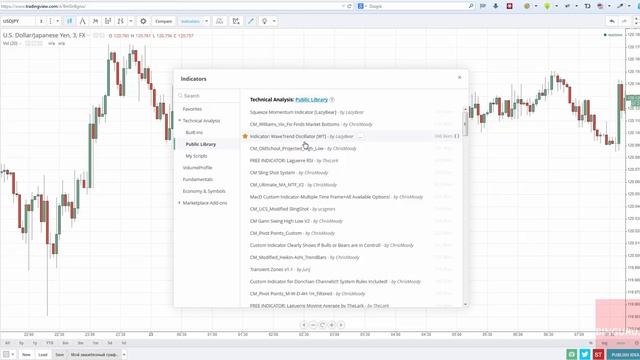
Task: Select the Built-ins category
Action: coord(194,133)
